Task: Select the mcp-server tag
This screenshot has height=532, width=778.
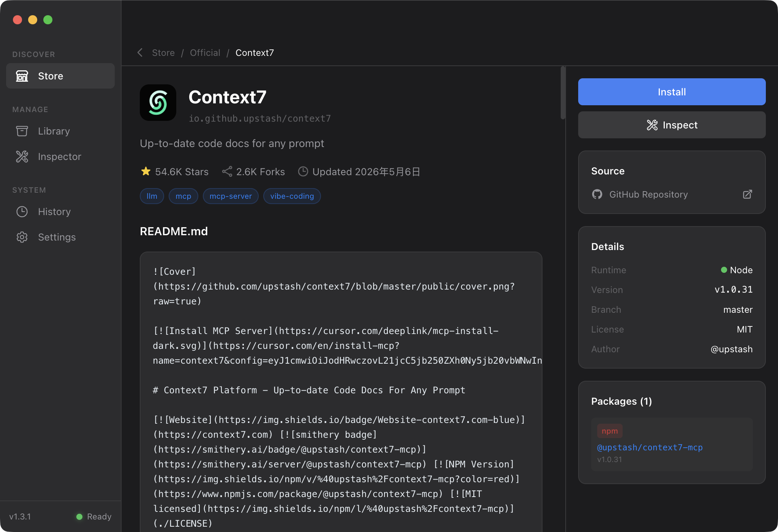Action: pyautogui.click(x=231, y=196)
